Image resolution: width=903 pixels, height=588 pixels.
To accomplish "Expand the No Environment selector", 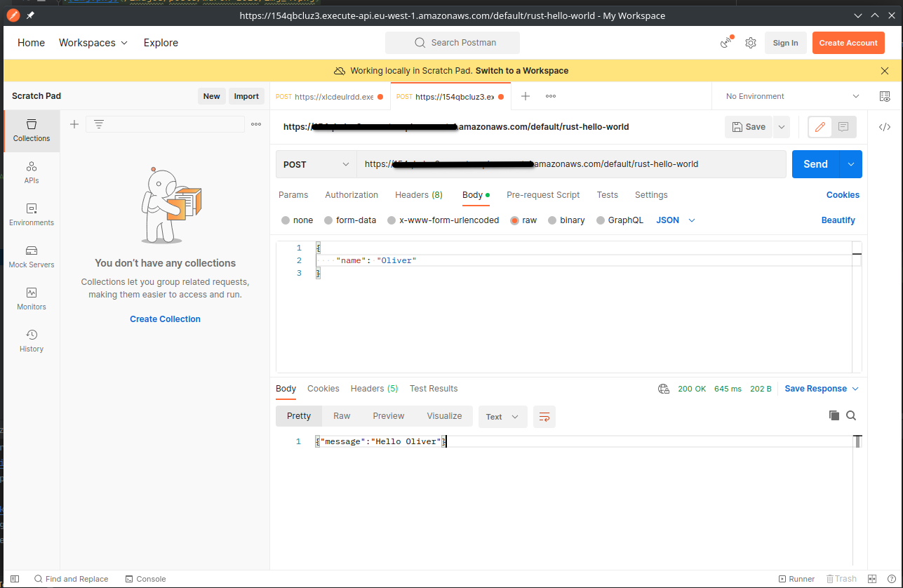I will (x=791, y=96).
